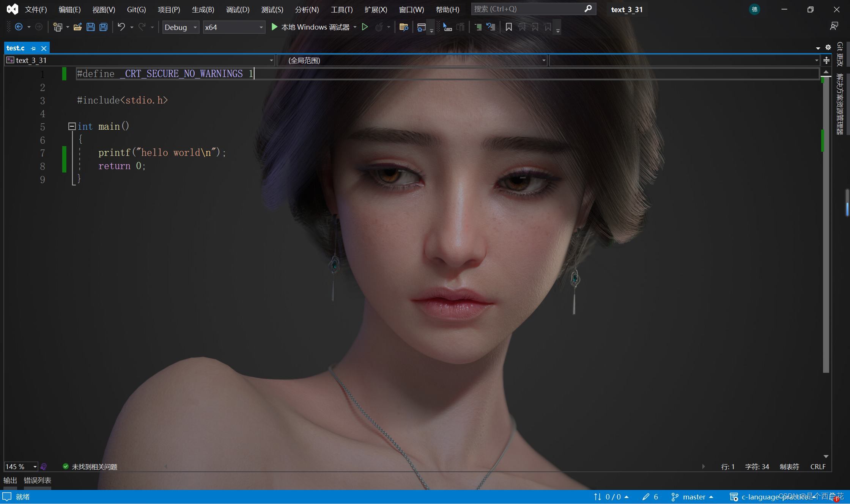Click the account avatar badge
850x504 pixels.
point(754,9)
